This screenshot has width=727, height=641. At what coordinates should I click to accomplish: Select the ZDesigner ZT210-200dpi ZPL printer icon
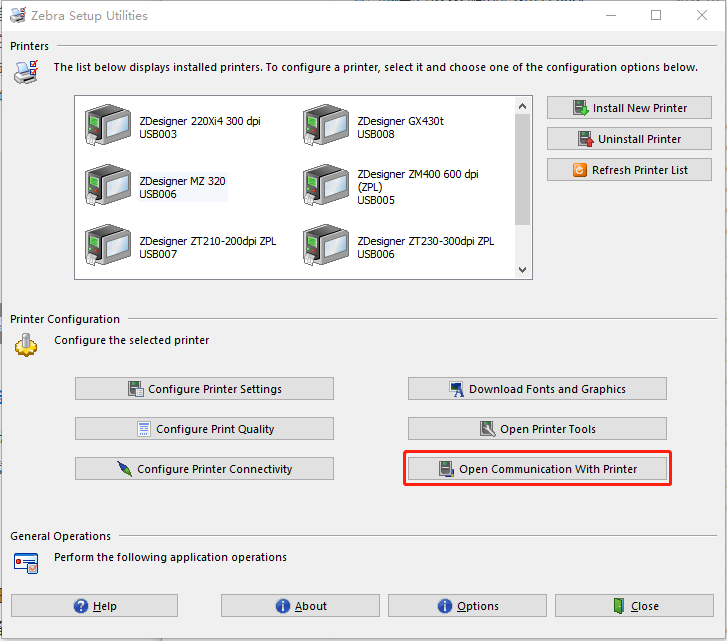(108, 245)
